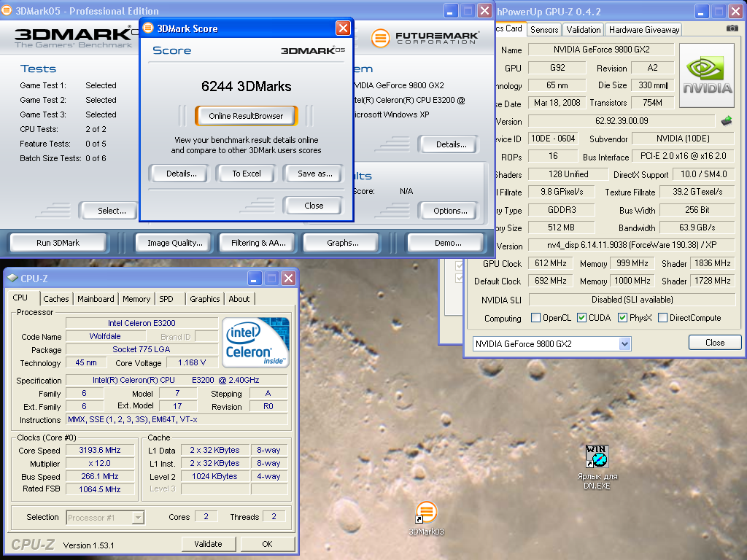
Task: Click the NVIDIA logo in GPU-Z
Action: tap(706, 76)
